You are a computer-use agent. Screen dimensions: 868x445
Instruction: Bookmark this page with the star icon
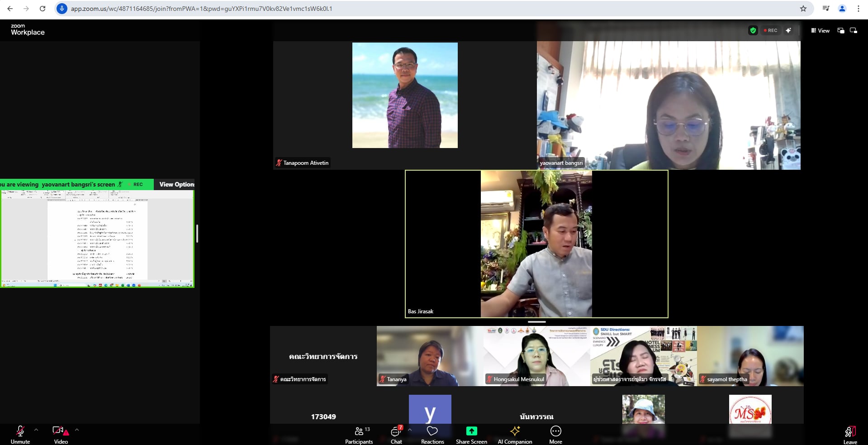tap(803, 9)
